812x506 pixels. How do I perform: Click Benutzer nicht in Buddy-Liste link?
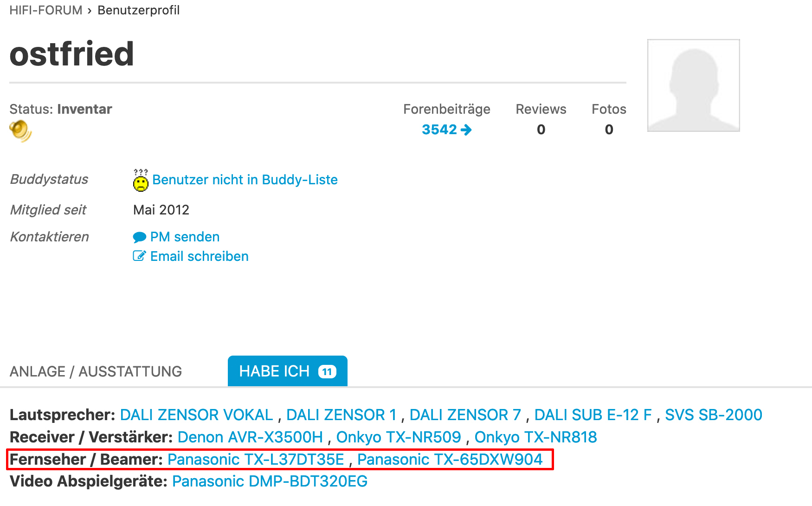[x=245, y=180]
